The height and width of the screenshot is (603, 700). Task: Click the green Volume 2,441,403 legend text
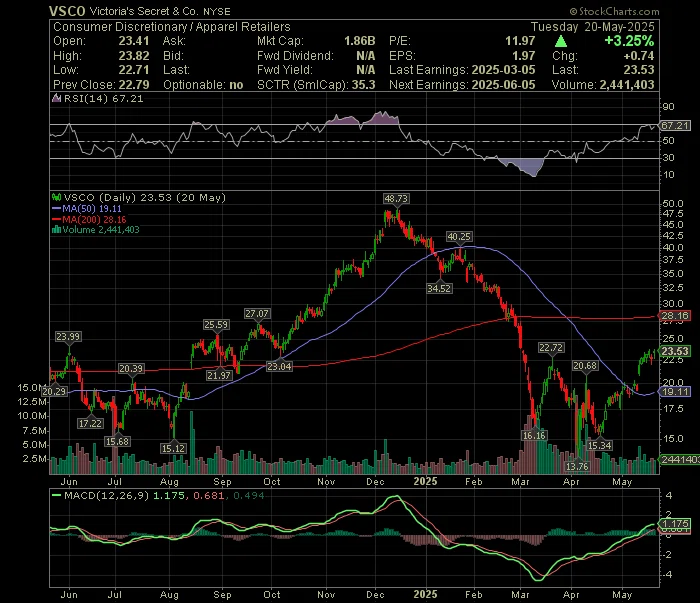(x=101, y=230)
